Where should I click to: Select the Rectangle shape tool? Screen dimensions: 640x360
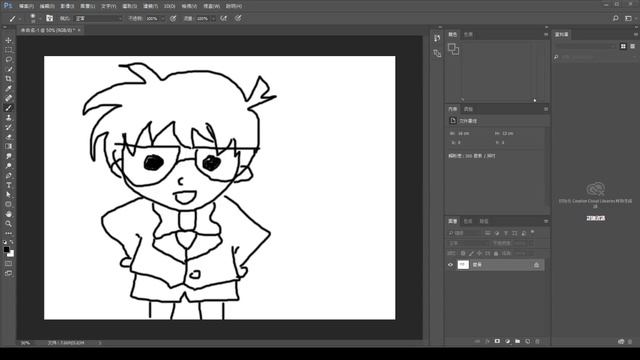[8, 204]
